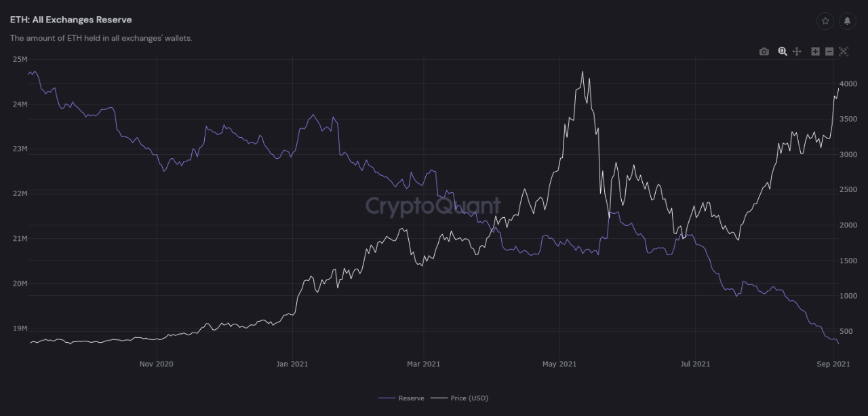Click the Reserve legend text link
The width and height of the screenshot is (868, 416).
(412, 398)
